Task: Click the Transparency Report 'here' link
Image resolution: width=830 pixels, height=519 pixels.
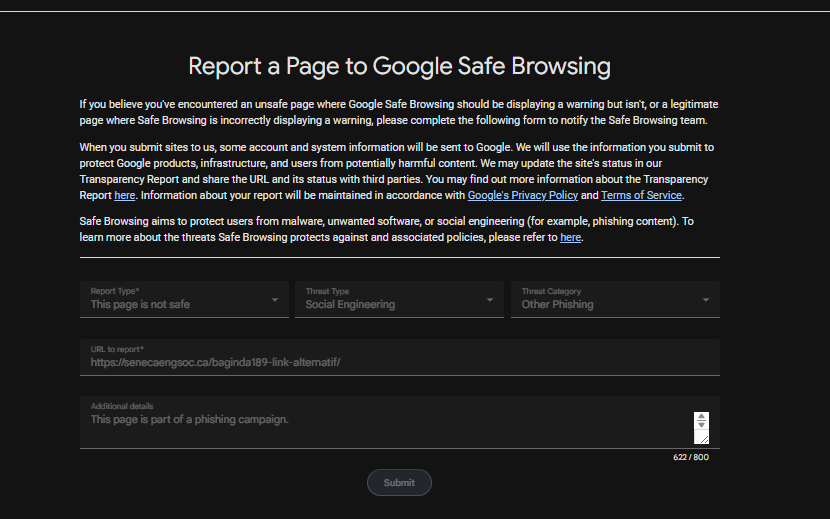Action: click(x=124, y=195)
